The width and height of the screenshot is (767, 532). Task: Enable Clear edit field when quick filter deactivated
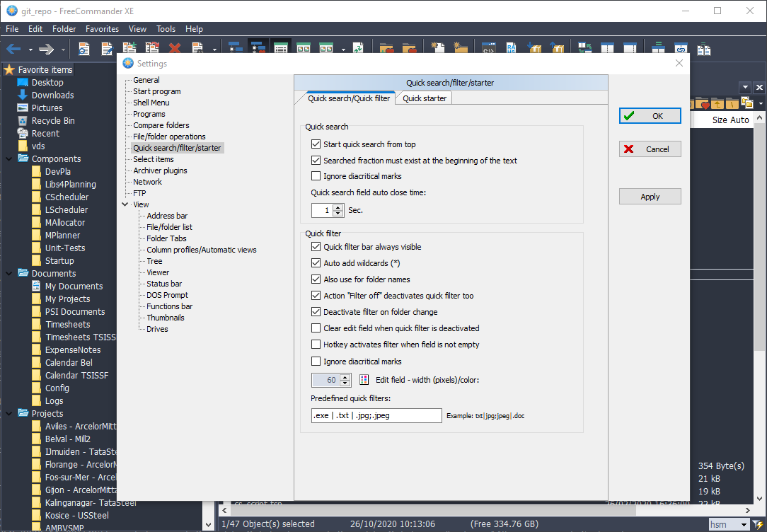coord(316,328)
